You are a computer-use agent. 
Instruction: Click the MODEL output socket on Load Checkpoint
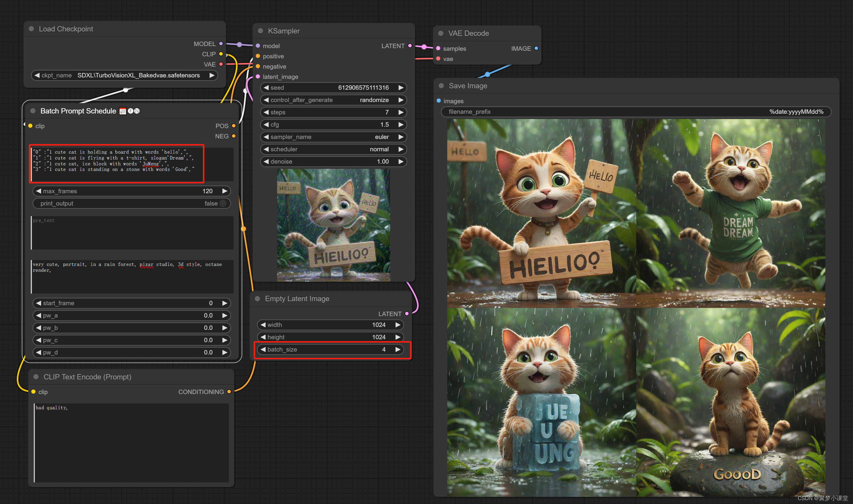click(x=221, y=44)
